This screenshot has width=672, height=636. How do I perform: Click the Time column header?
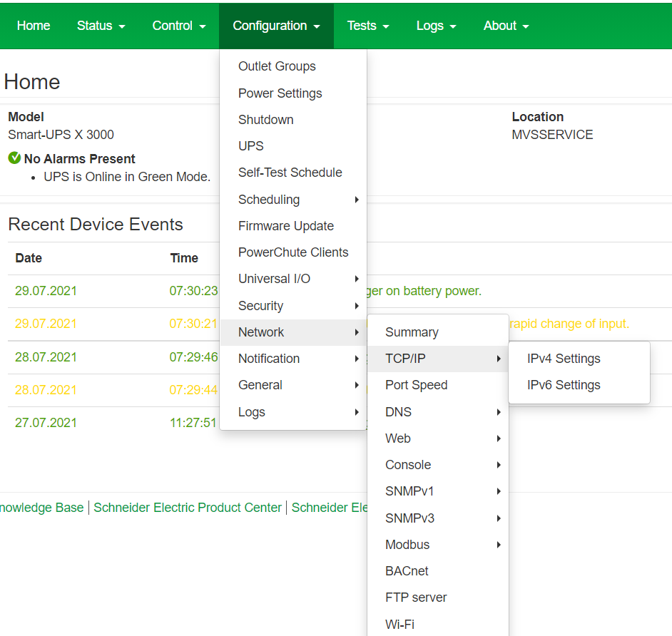[x=184, y=258]
